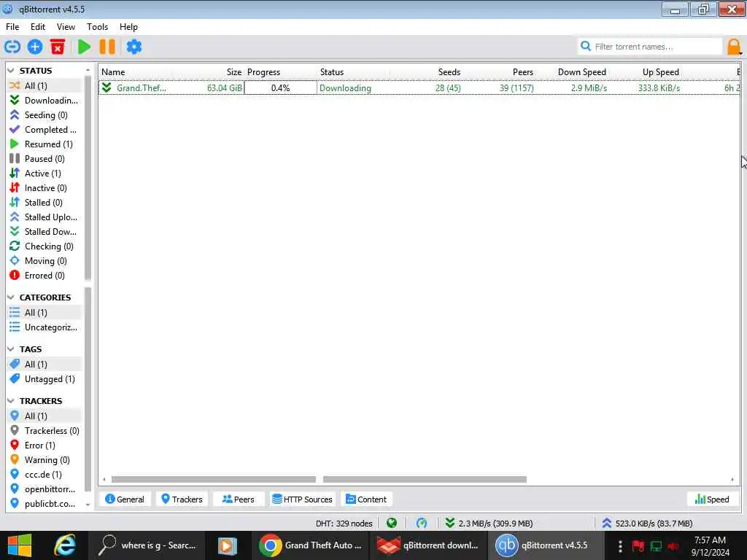This screenshot has height=560, width=747.
Task: Click the torrent list horizontal scrollbar
Action: tap(320, 480)
